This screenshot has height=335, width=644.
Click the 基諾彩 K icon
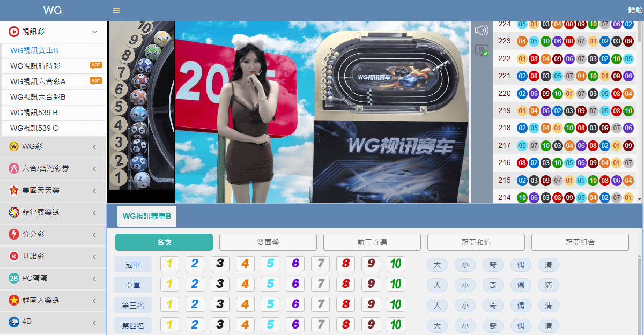coord(14,257)
